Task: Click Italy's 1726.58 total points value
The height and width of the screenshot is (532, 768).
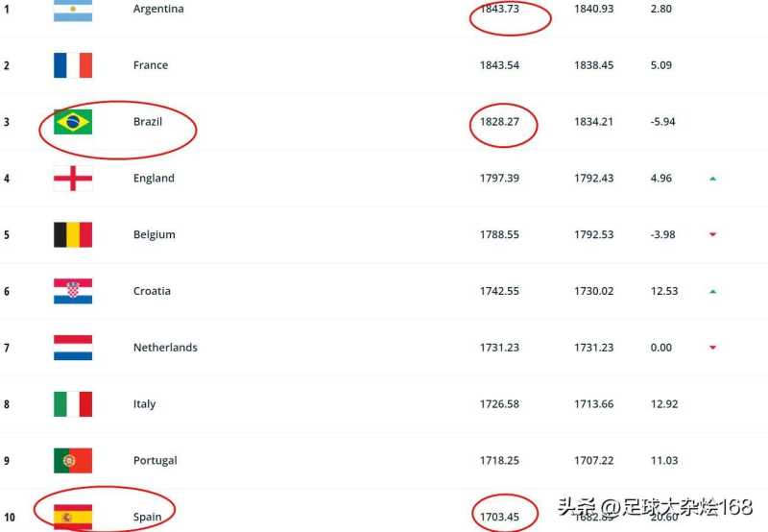Action: coord(499,404)
